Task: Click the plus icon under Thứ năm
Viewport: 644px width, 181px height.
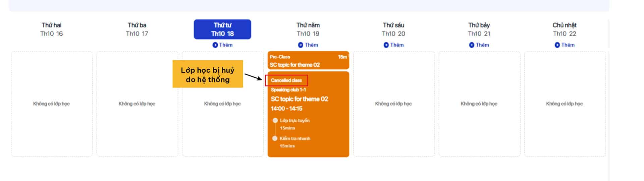Action: point(301,45)
